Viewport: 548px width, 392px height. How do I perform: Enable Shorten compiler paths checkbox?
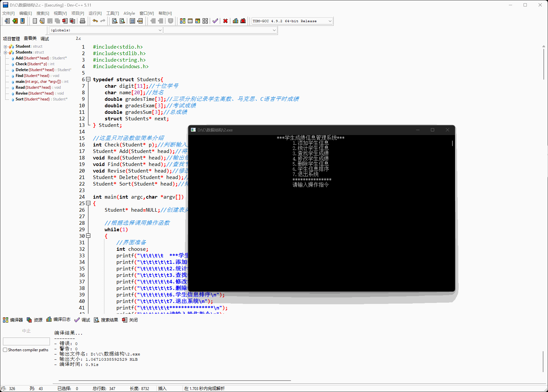[x=5, y=350]
